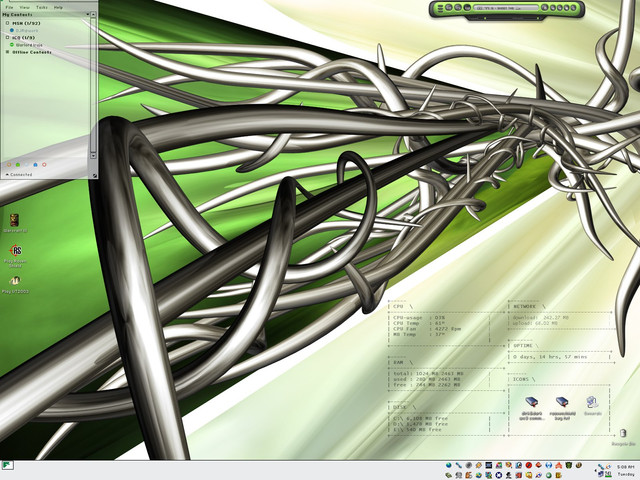Click the CPU Fan 4272 Rpm line
The width and height of the screenshot is (640, 480).
point(427,329)
